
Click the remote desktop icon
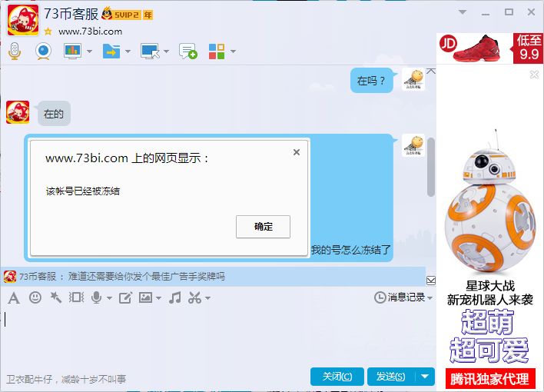pos(150,51)
